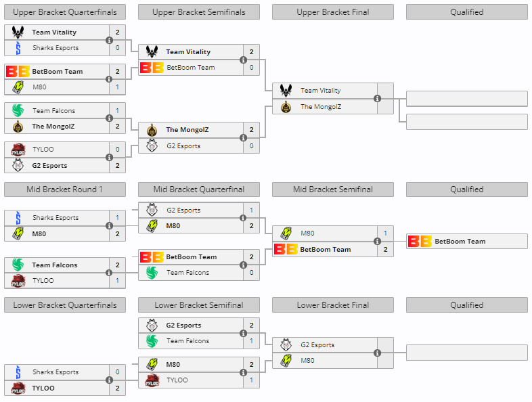The height and width of the screenshot is (402, 532).
Task: Click The MongolZ logo in Upper Bracket Semifinals
Action: [x=152, y=130]
